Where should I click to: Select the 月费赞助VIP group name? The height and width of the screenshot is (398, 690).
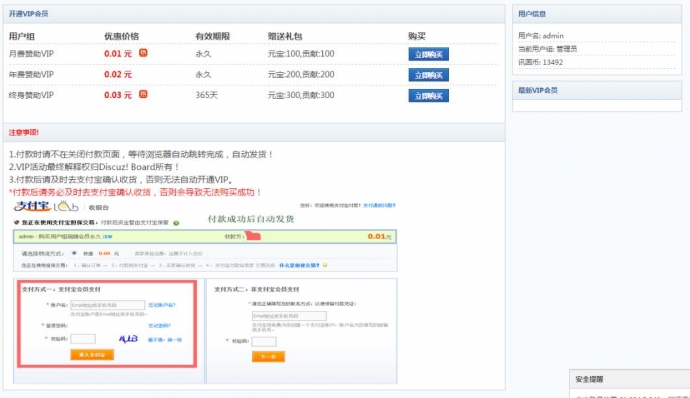pyautogui.click(x=31, y=54)
